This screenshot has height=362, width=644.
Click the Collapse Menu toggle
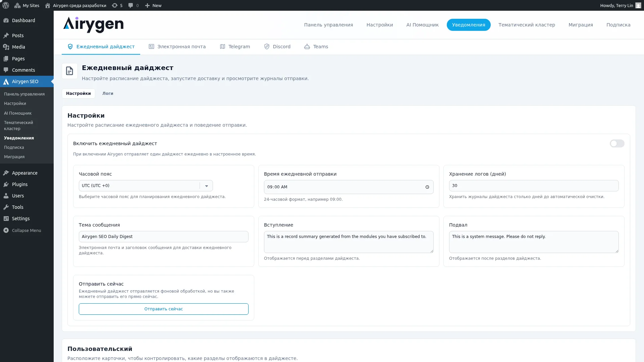(x=23, y=230)
